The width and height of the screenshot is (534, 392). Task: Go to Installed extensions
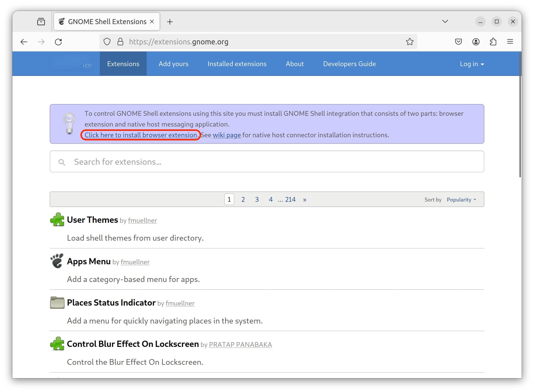click(237, 64)
